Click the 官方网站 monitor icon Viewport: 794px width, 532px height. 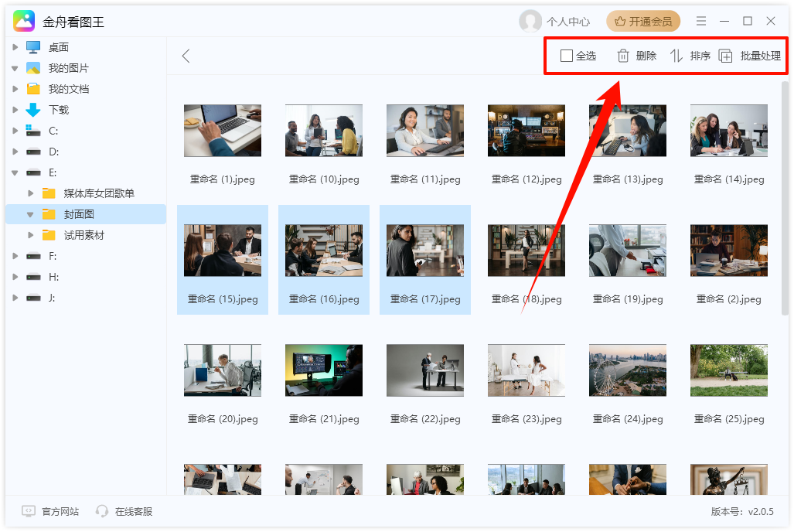coord(29,510)
